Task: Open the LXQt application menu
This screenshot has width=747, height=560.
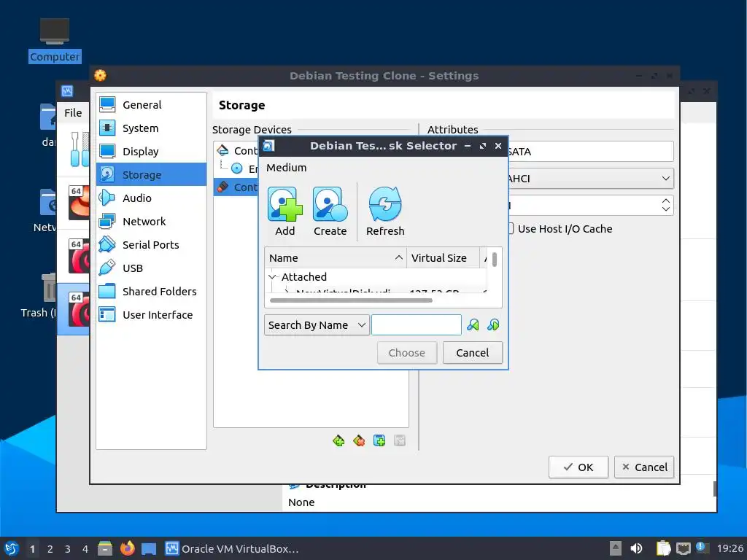Action: coord(12,548)
